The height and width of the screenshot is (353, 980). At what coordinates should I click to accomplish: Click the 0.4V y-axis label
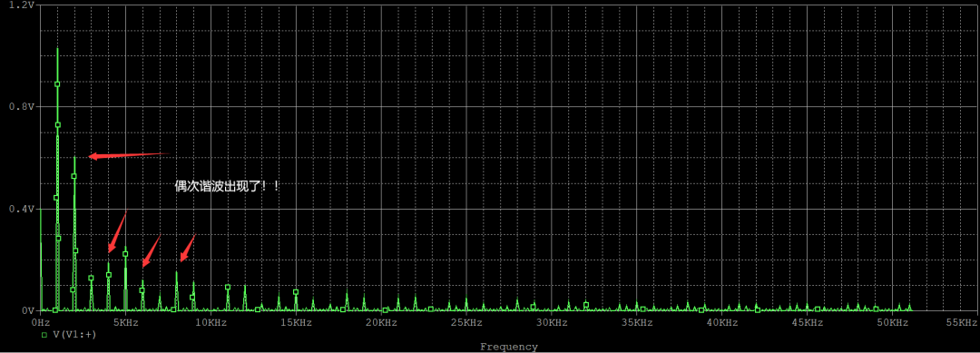(21, 209)
